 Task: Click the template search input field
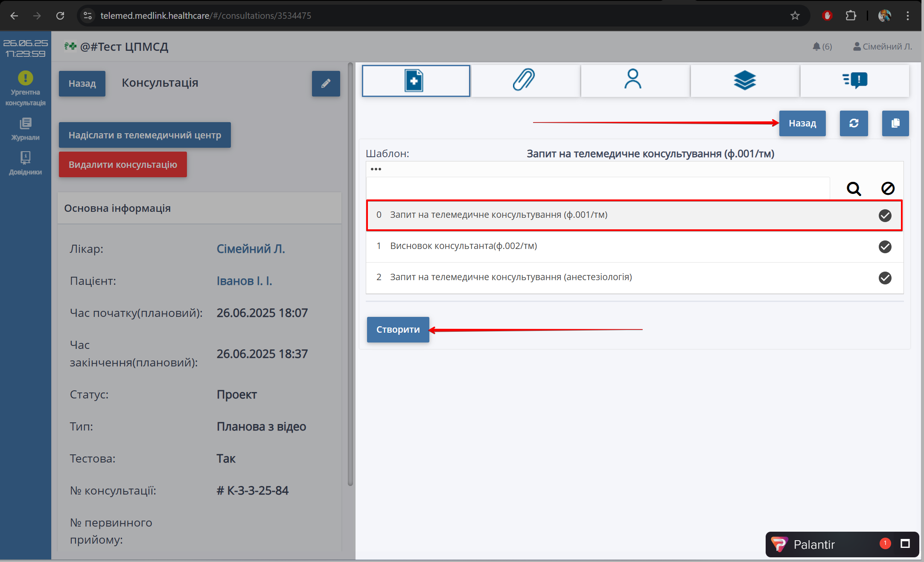click(x=598, y=188)
